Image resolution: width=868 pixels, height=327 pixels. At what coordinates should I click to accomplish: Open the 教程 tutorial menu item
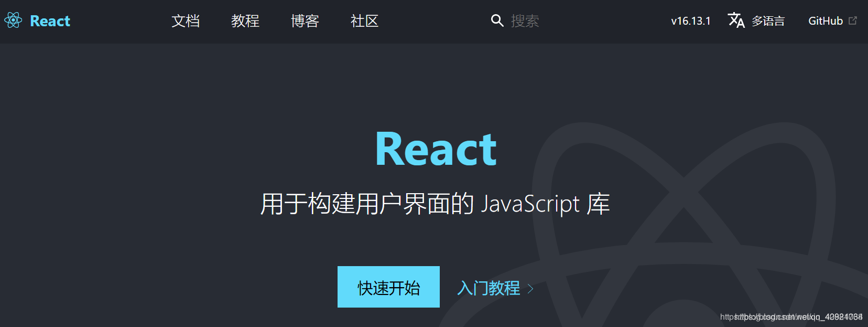(x=245, y=21)
